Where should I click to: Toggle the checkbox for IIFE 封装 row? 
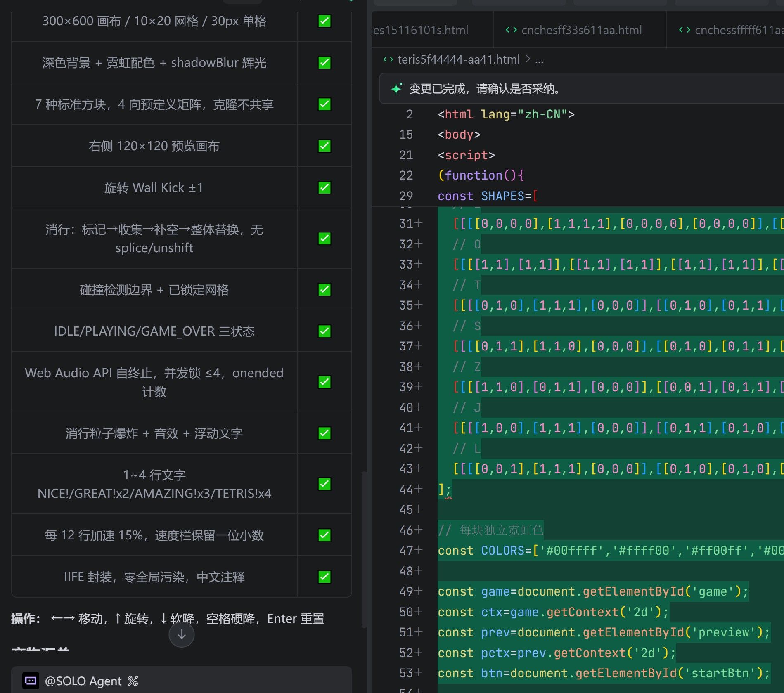[x=324, y=577]
